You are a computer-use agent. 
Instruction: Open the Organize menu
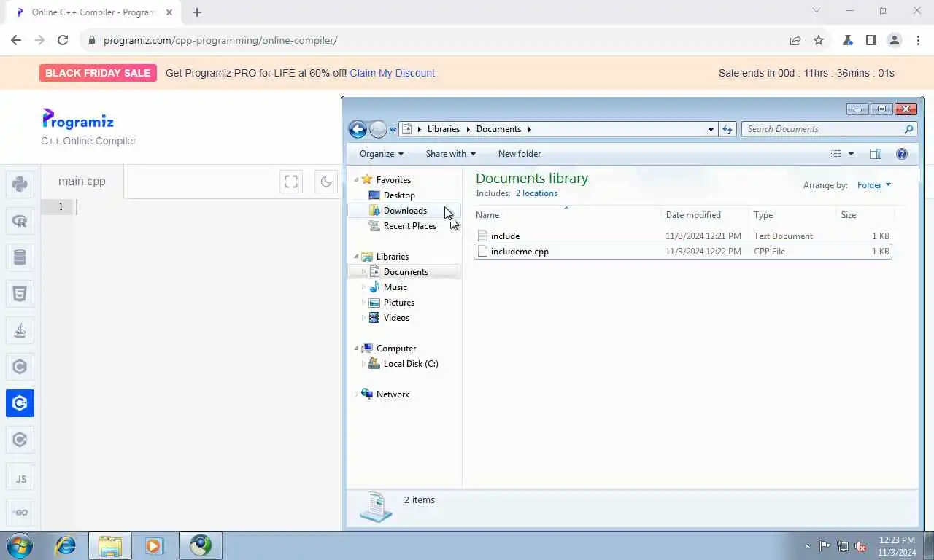click(382, 154)
